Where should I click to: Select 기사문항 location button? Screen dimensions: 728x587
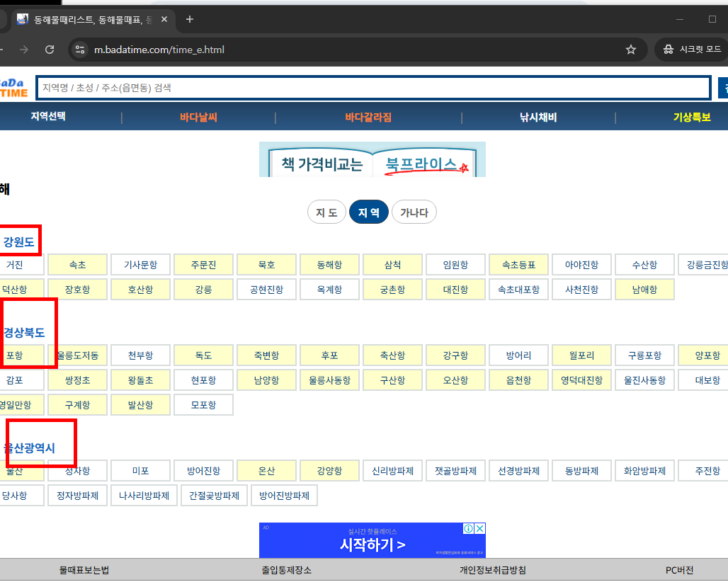click(x=141, y=265)
